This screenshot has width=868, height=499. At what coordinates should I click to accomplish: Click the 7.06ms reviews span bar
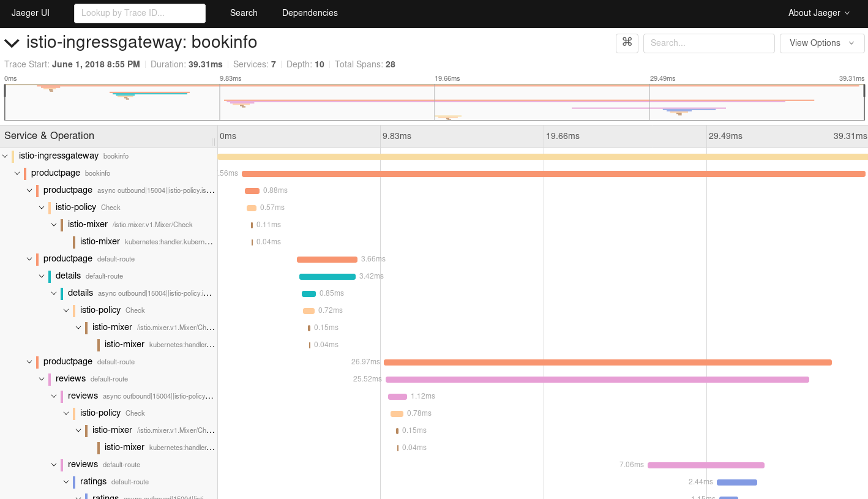click(706, 465)
